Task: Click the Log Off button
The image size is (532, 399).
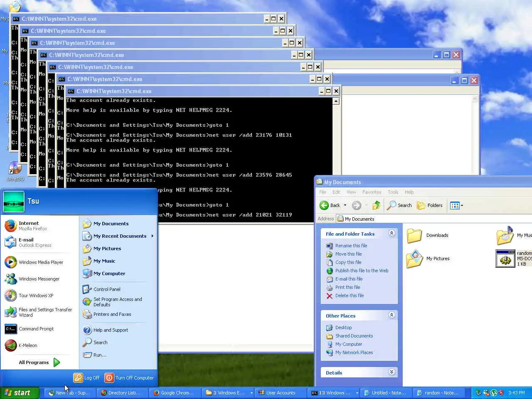Action: click(87, 378)
